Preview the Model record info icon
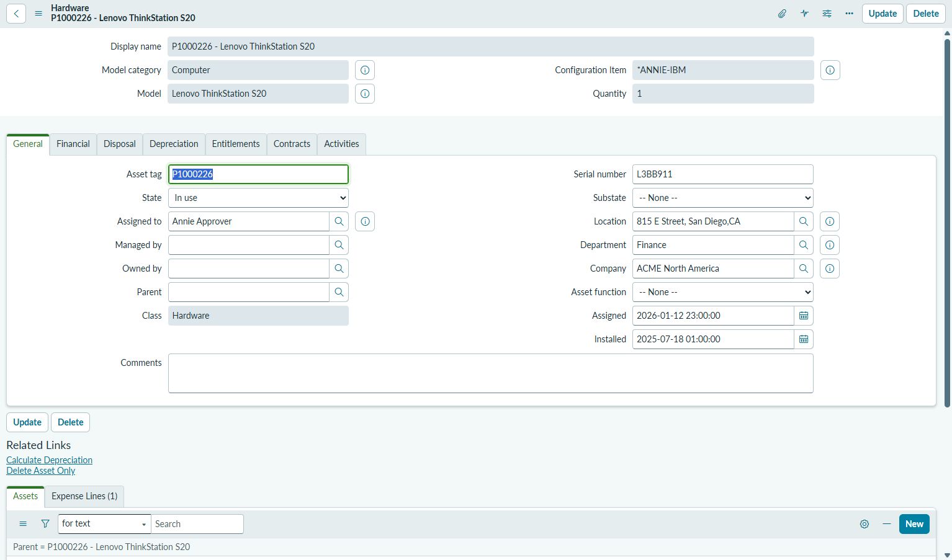The image size is (952, 560). [365, 94]
